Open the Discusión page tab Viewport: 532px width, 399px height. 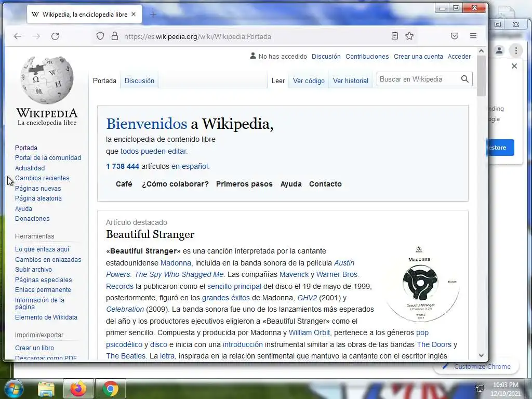click(x=139, y=81)
